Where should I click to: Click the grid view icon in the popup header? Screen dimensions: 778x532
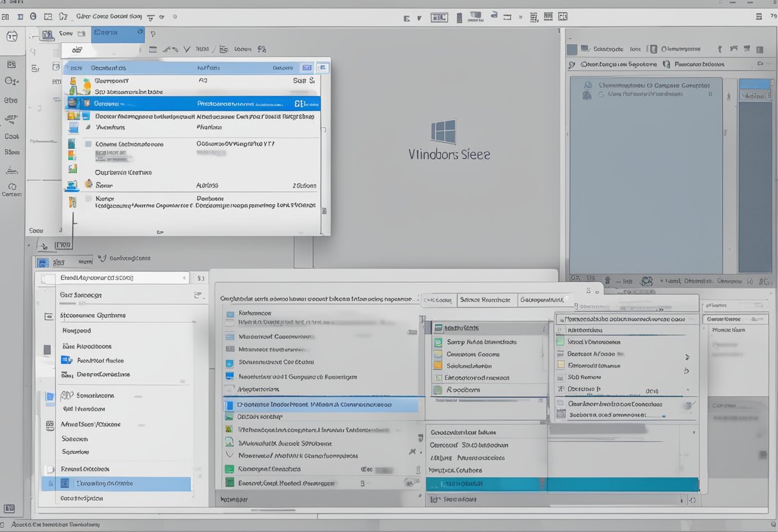point(306,68)
